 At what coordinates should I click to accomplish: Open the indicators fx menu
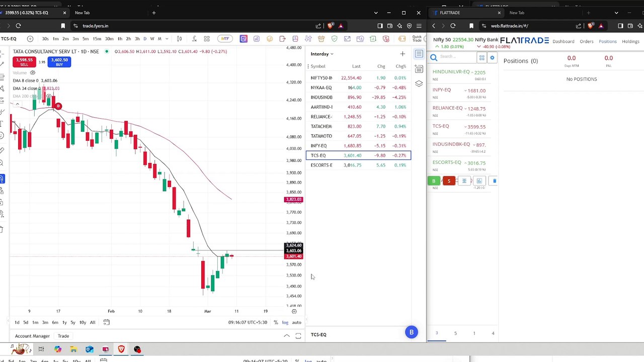click(194, 39)
